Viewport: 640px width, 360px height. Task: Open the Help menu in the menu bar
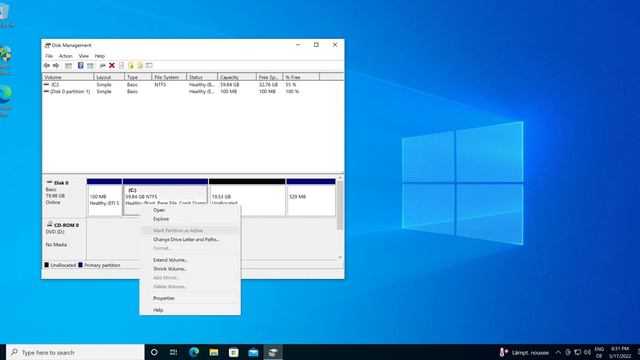click(x=100, y=56)
